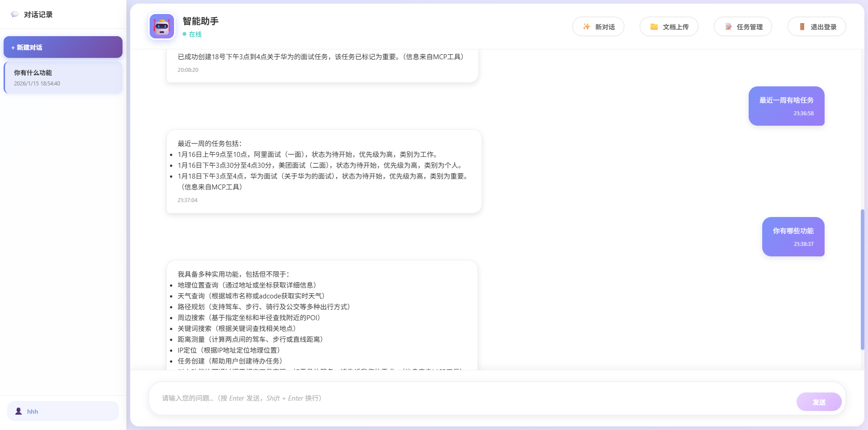The height and width of the screenshot is (430, 868).
Task: Click the folder icon in 文档上传 button
Action: pos(654,26)
